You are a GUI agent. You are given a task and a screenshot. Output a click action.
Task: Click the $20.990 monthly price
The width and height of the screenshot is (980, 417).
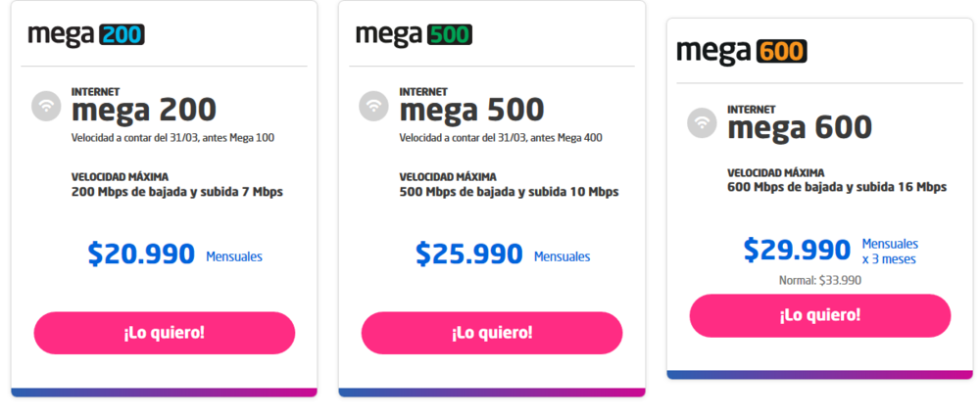[x=141, y=255]
